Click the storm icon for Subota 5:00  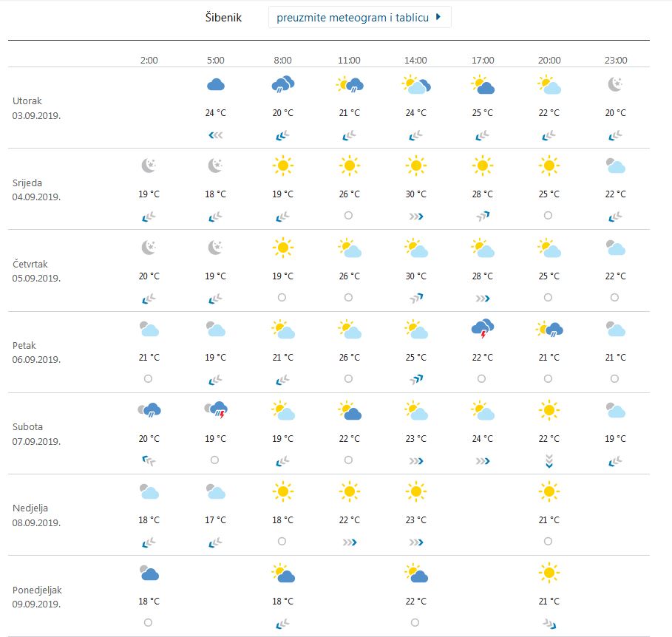click(x=215, y=412)
